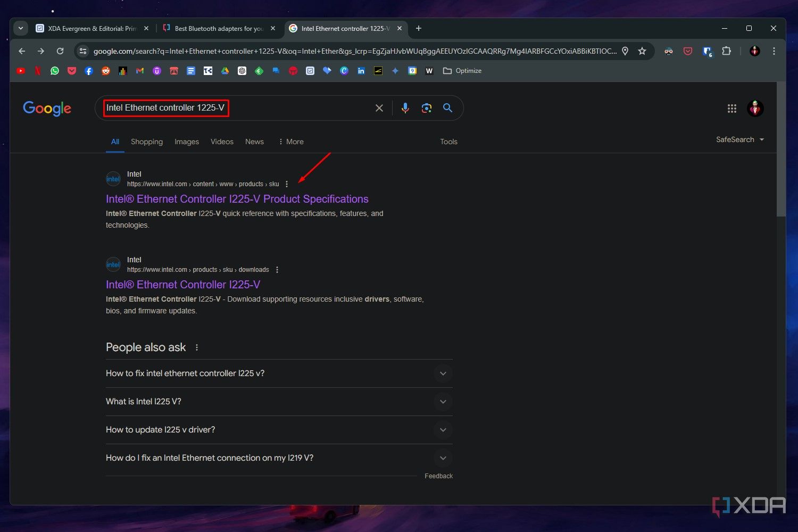Image resolution: width=798 pixels, height=532 pixels.
Task: Open the YouTube bookmark
Action: point(21,71)
